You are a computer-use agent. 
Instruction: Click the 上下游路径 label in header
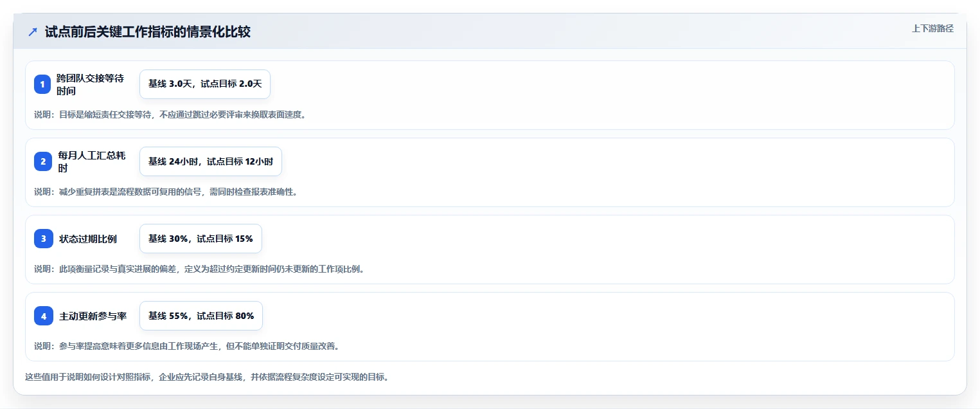932,28
